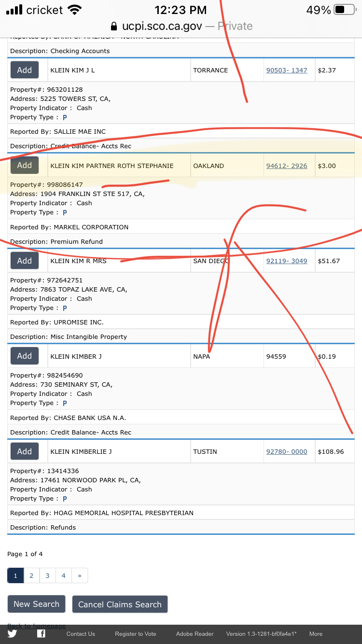Select Address: 17461 NORWOOD PARK PL

coord(75,480)
